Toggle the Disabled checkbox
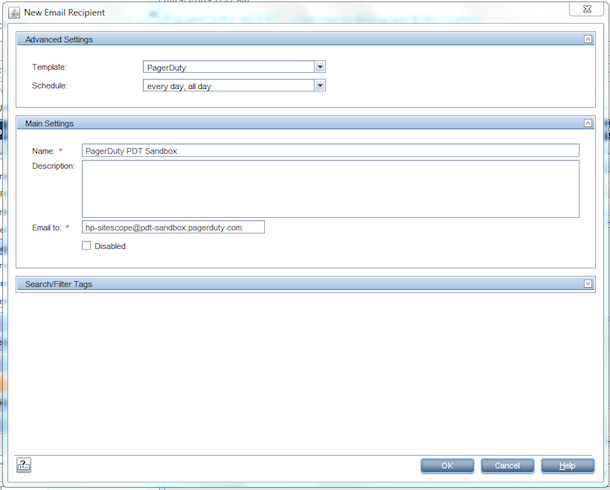The image size is (610, 490). 87,245
